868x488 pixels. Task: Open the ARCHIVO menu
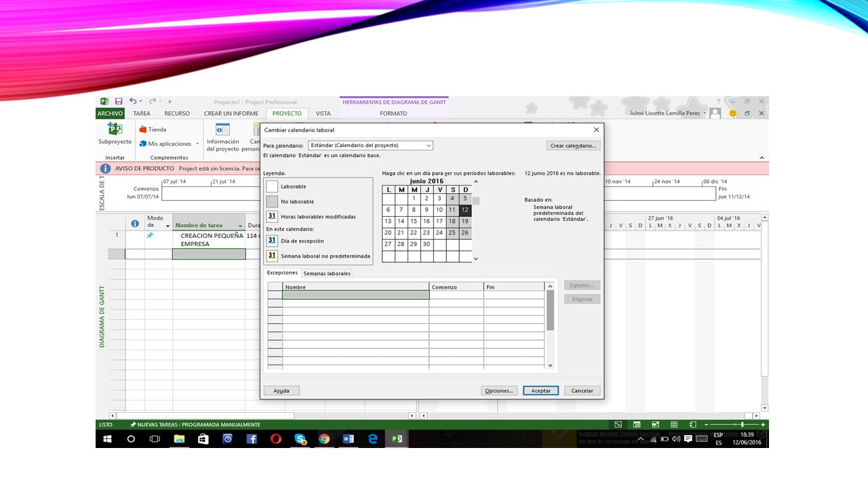click(x=110, y=113)
